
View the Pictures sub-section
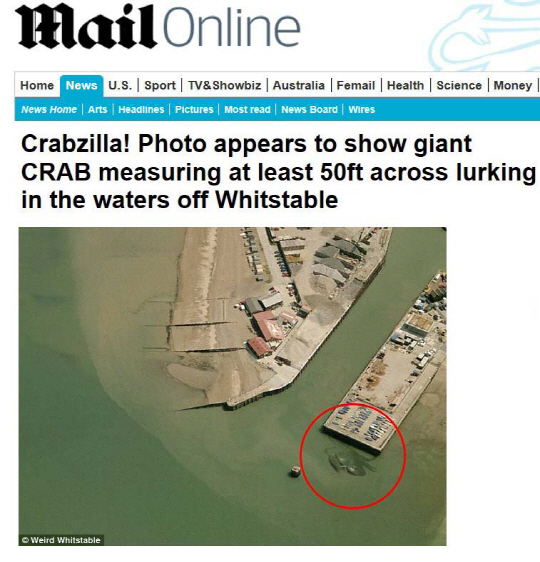click(x=194, y=109)
